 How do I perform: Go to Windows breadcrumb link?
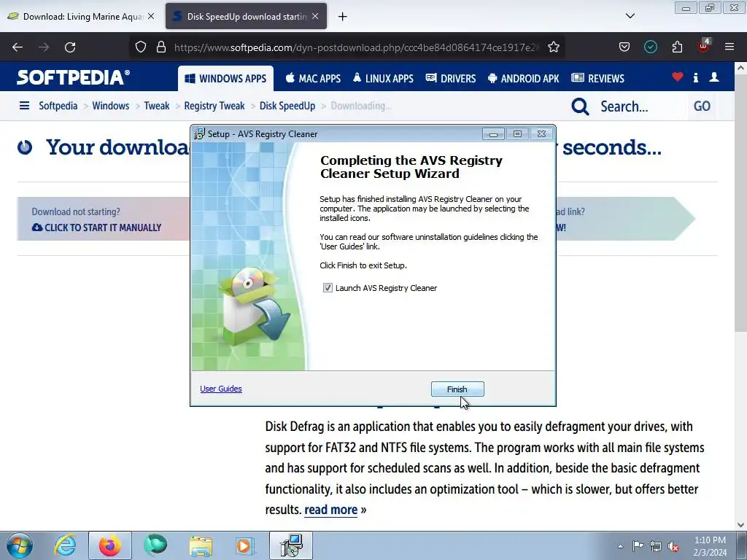[x=111, y=106]
